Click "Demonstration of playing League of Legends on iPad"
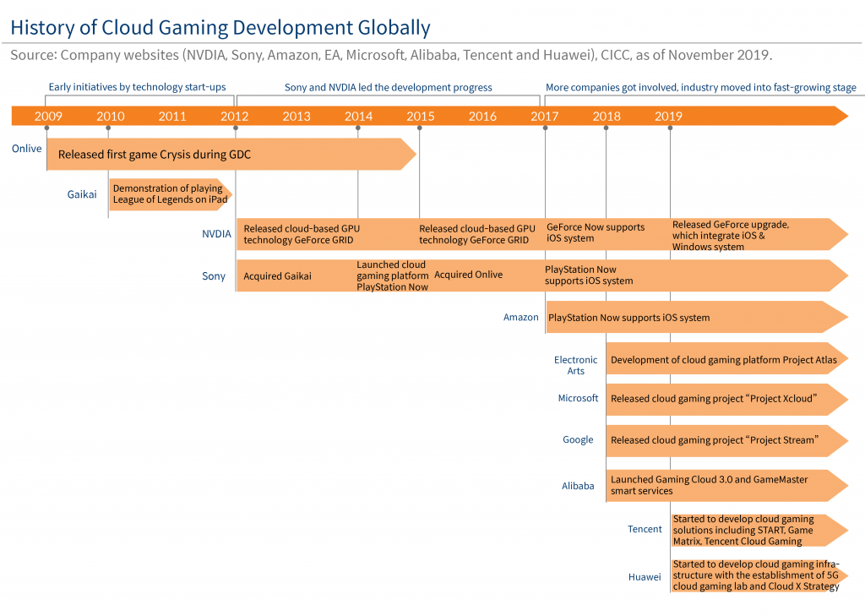Screen dimensions: 865x616 (170, 194)
